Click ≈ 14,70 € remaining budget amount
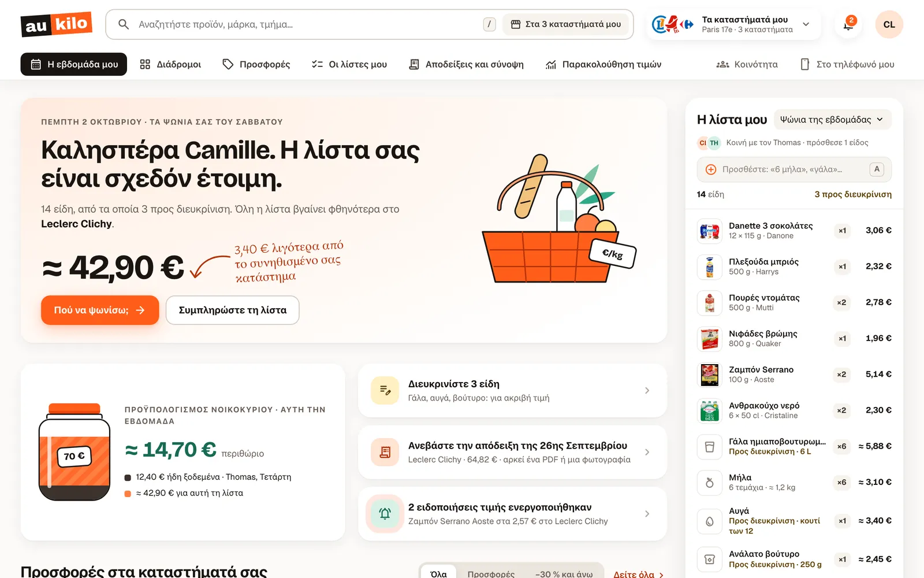Image resolution: width=924 pixels, height=578 pixels. point(170,449)
